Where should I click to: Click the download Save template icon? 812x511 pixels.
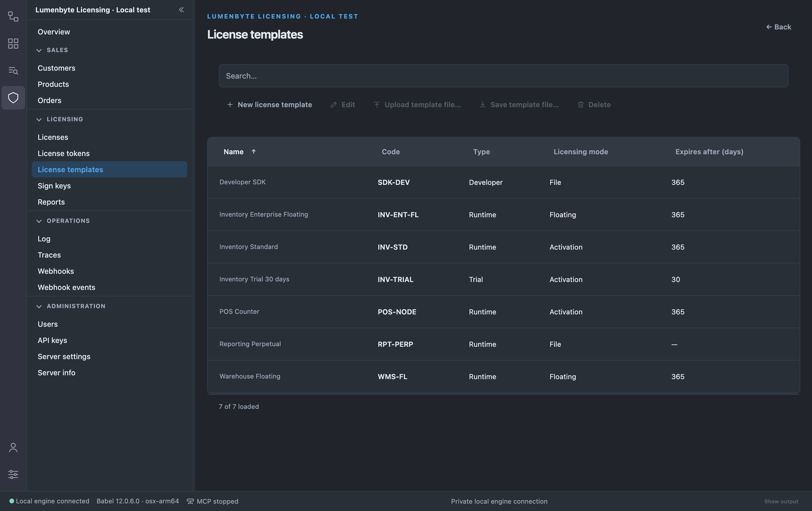482,104
